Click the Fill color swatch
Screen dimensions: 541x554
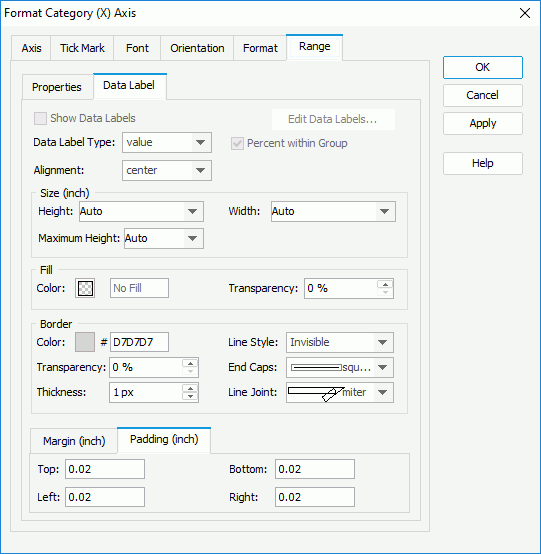(x=85, y=288)
